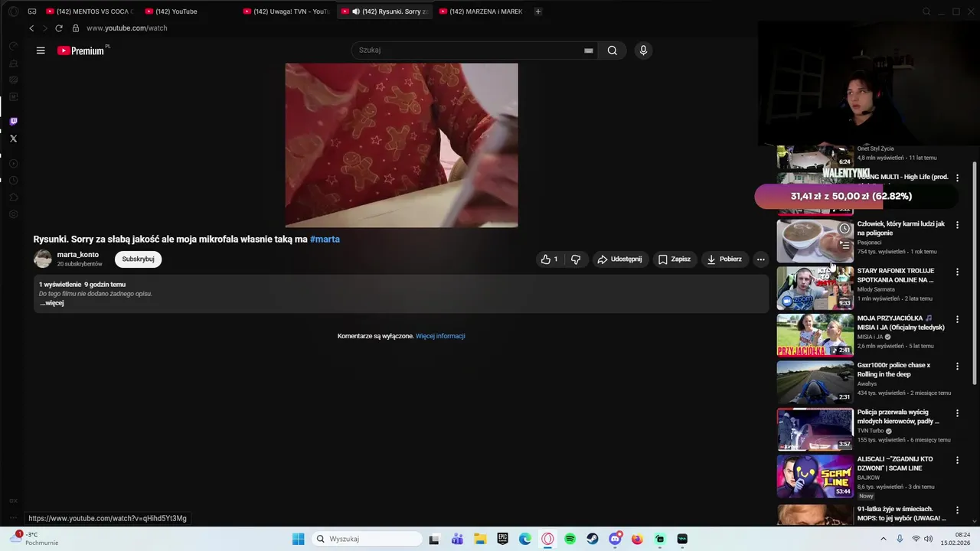Open the volume icon in system tray
The image size is (980, 551).
coord(929,539)
